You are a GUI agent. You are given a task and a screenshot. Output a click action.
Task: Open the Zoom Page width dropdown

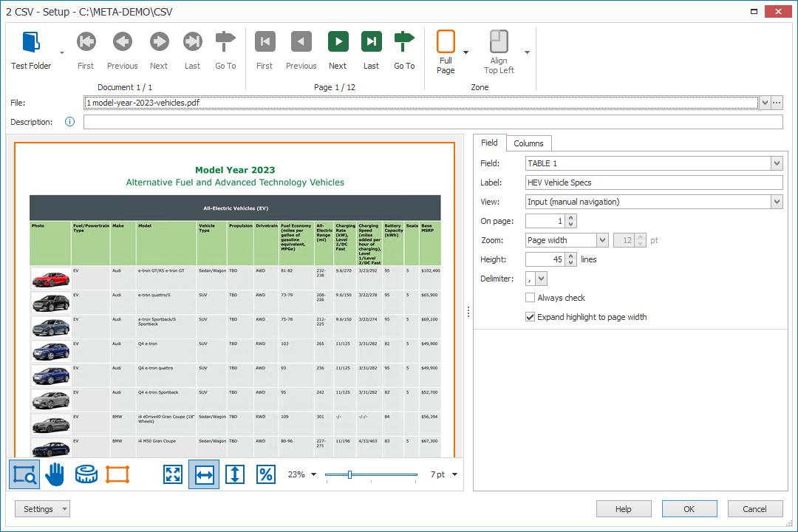(x=603, y=240)
